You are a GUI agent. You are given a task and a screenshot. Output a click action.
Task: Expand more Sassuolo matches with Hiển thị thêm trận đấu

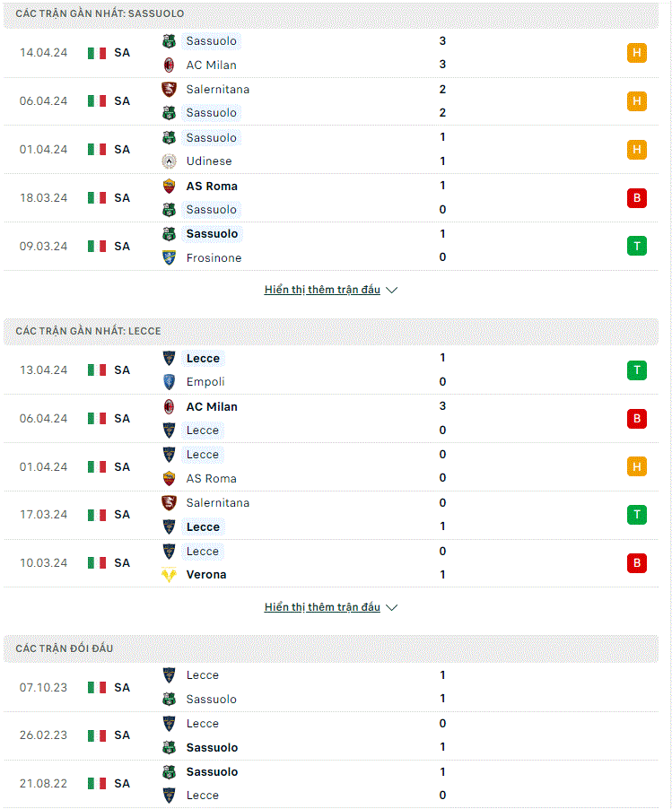coord(322,290)
